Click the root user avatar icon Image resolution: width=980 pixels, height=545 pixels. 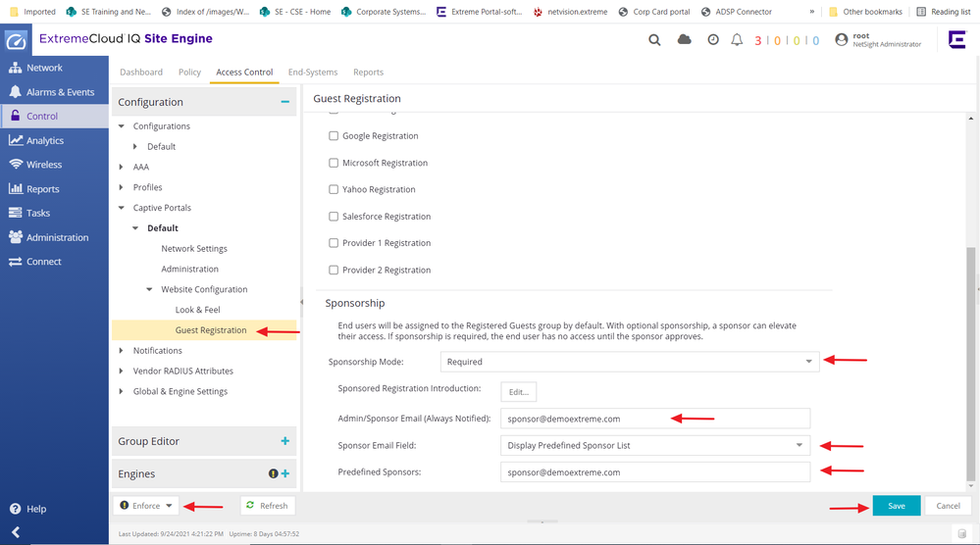tap(842, 40)
